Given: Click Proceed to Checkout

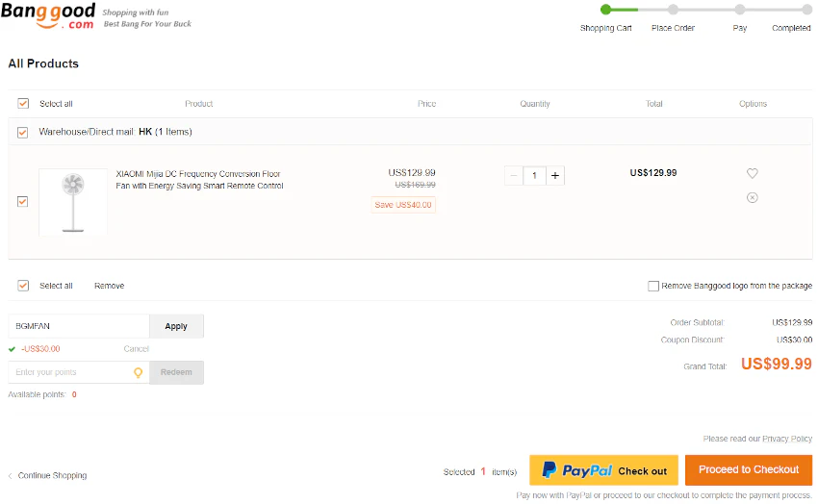Looking at the screenshot, I should click(x=749, y=470).
